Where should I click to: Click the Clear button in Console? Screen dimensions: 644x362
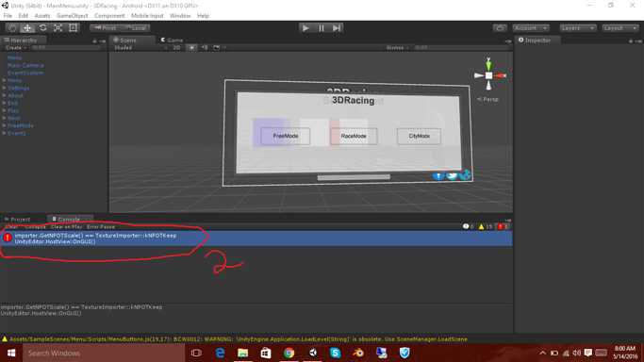pos(11,226)
